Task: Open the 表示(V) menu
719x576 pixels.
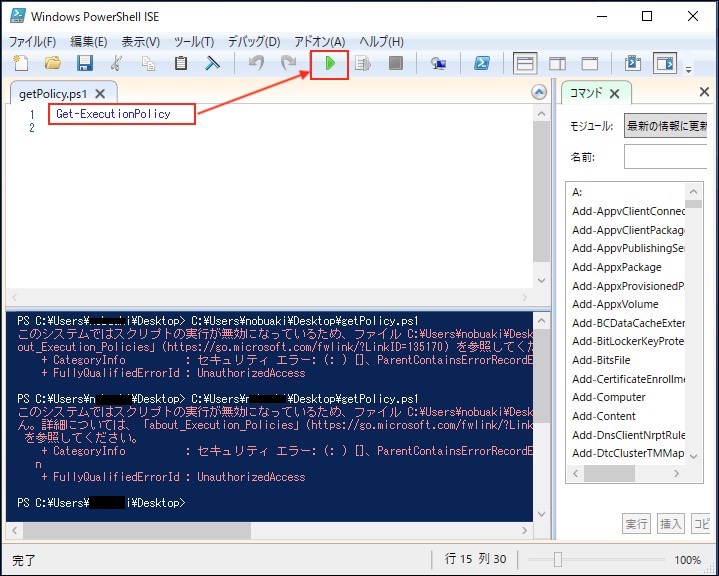Action: [x=140, y=42]
